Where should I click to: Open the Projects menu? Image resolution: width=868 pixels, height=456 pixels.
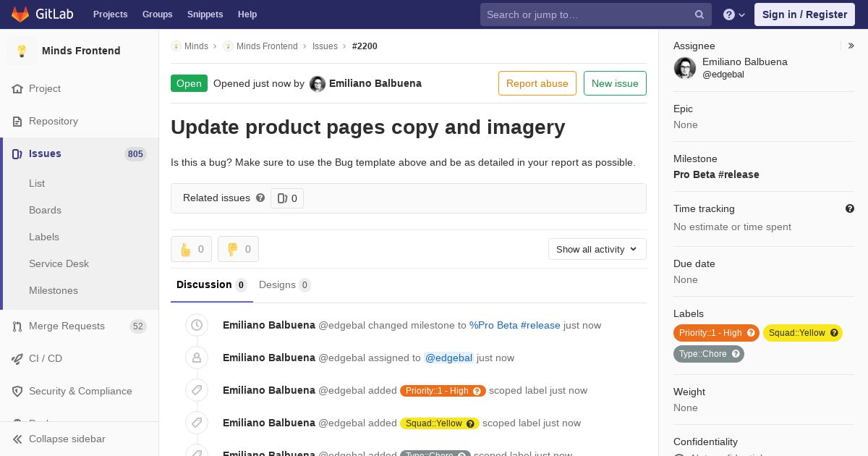point(110,14)
